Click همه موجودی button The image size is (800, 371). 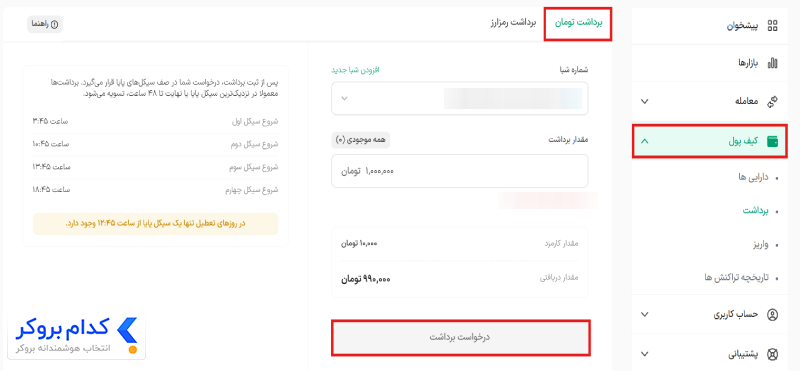(x=361, y=140)
